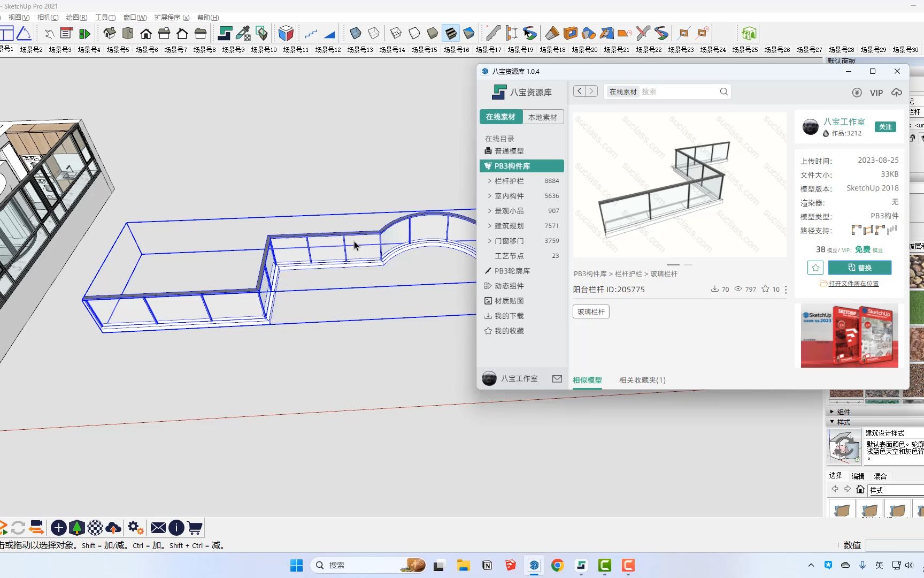Screen dimensions: 924x578
Task: Click the info circle icon
Action: (176, 528)
